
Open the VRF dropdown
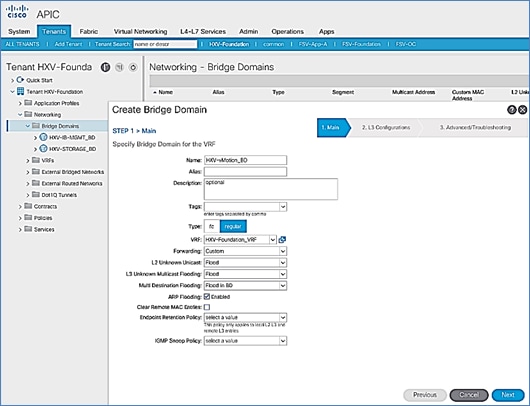[272, 240]
